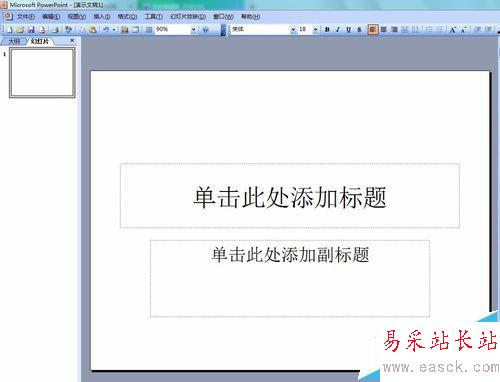
Task: Open the zoom percentage dropdown arrow
Action: (x=193, y=30)
